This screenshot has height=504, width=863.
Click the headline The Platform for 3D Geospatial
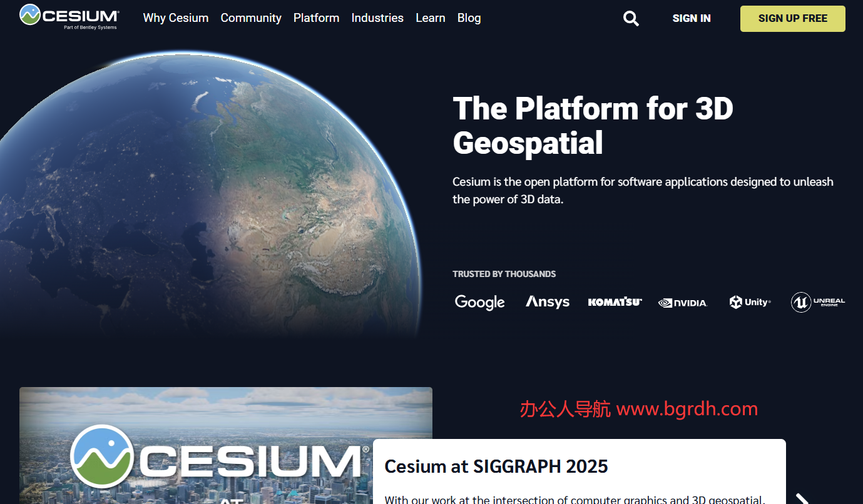tap(593, 126)
